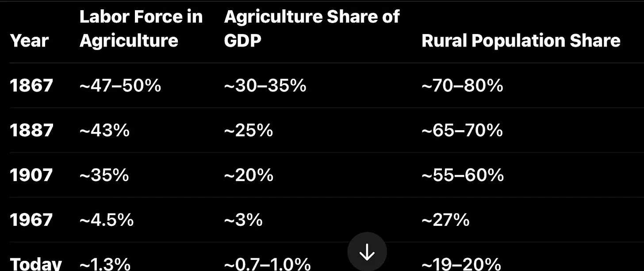Select the Rural Population Share header
The height and width of the screenshot is (271, 644).
pyautogui.click(x=521, y=41)
